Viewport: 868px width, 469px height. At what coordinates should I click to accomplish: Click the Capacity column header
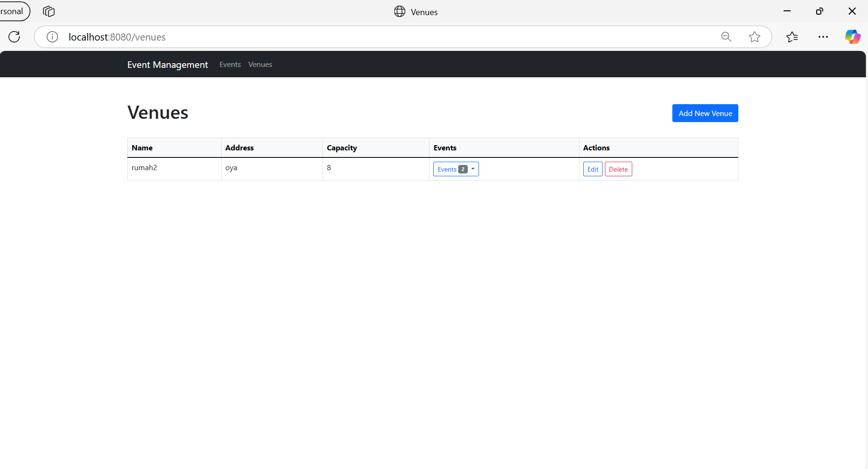point(341,148)
